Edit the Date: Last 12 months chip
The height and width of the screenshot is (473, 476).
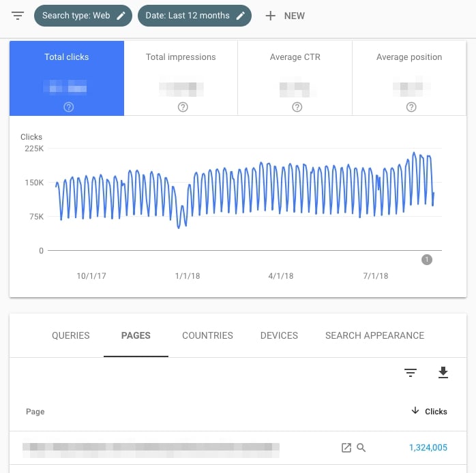click(194, 16)
